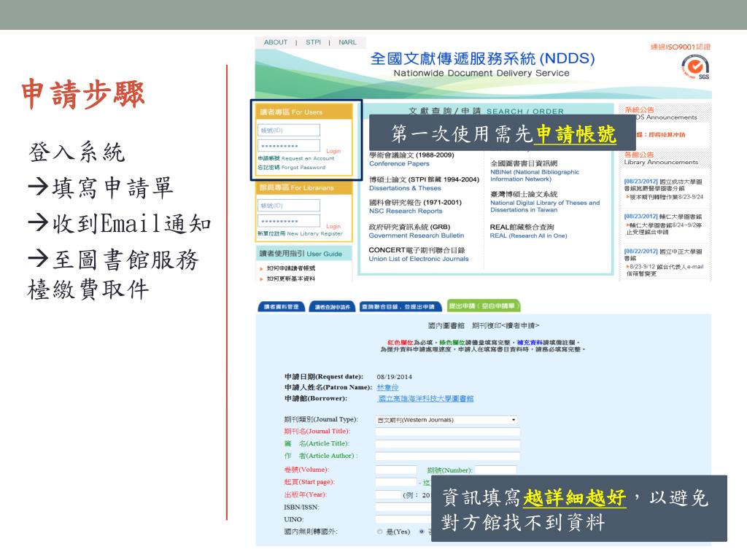Click the Article Title input field
747x560 pixels.
click(447, 444)
